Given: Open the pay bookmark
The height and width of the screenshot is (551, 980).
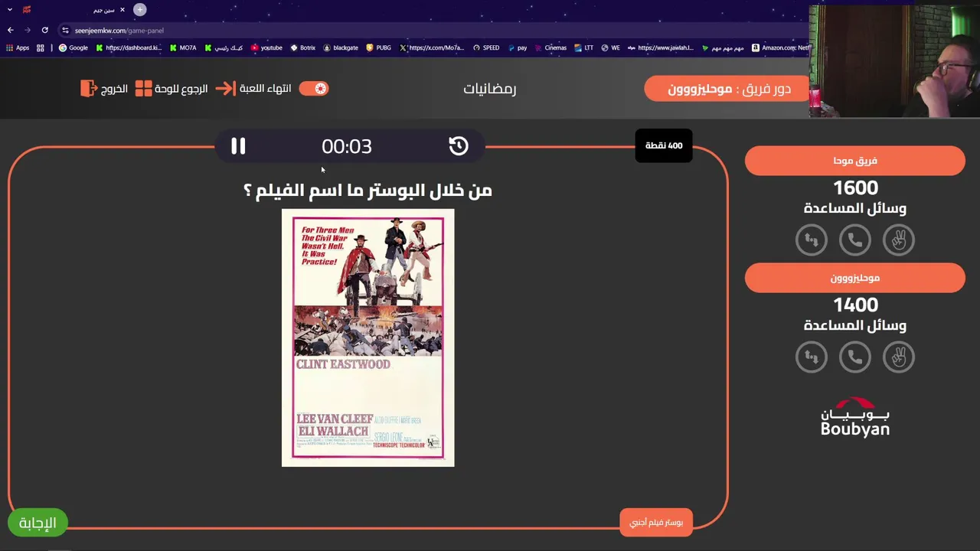Looking at the screenshot, I should (518, 47).
